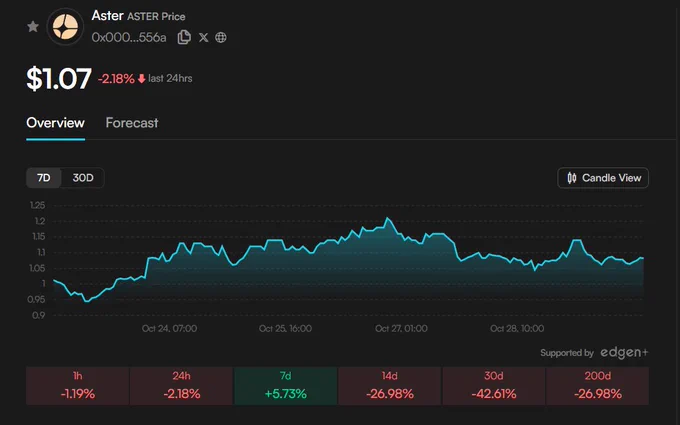680x425 pixels.
Task: Click the red down-arrow price indicator
Action: (141, 78)
